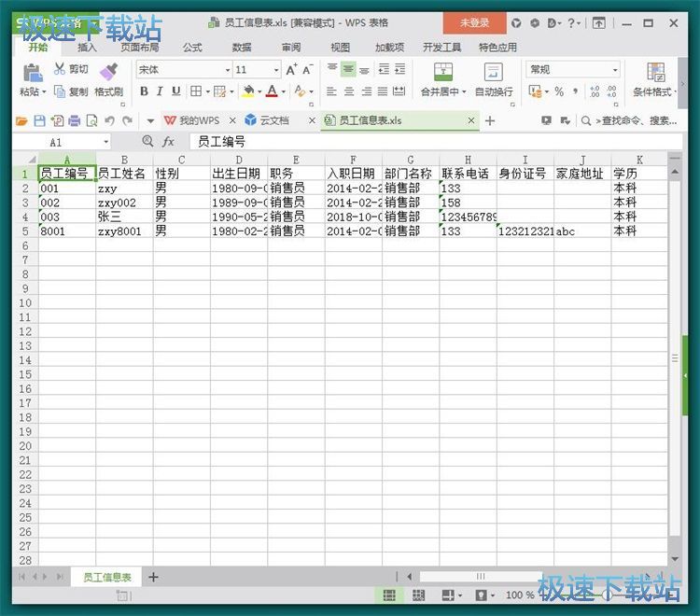
Task: Open the Formulas ribbon tab
Action: (x=192, y=48)
